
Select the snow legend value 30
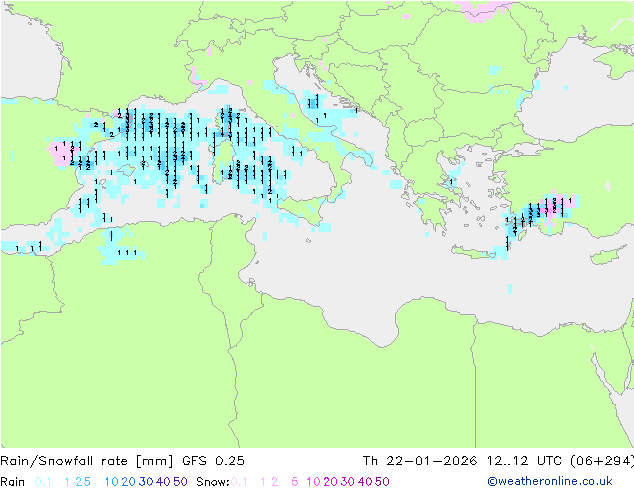(x=348, y=482)
